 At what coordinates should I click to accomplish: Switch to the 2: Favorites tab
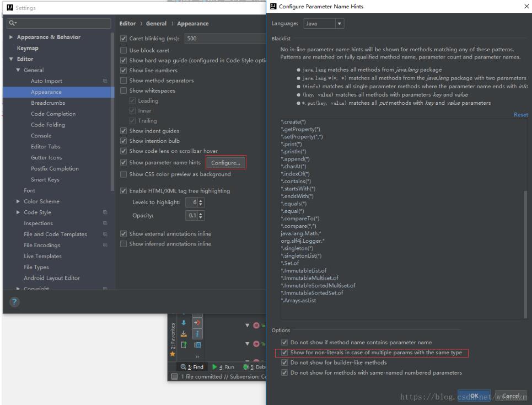[x=172, y=335]
